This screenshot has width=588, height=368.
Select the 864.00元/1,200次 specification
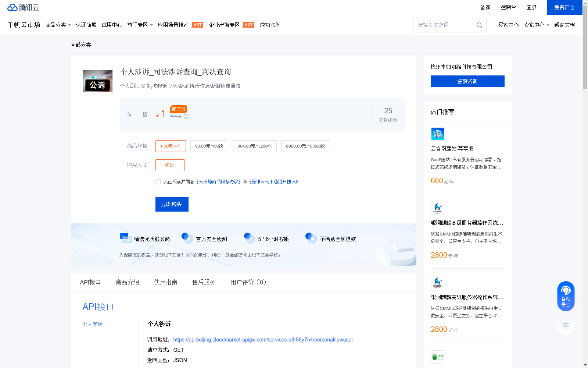255,146
